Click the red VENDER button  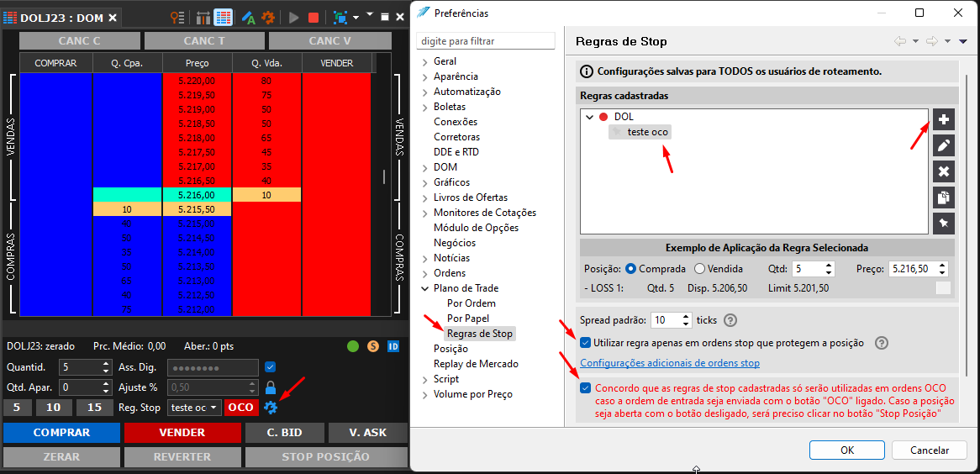tap(182, 433)
